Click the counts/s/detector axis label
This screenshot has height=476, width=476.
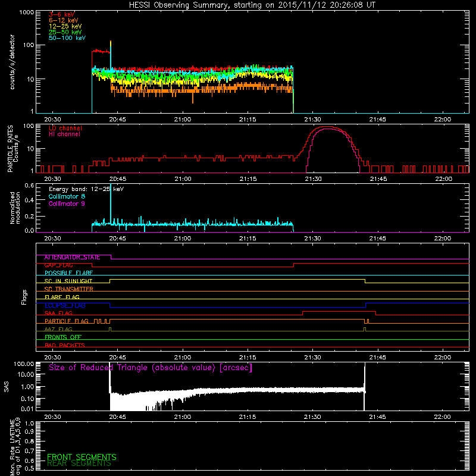(x=12, y=62)
